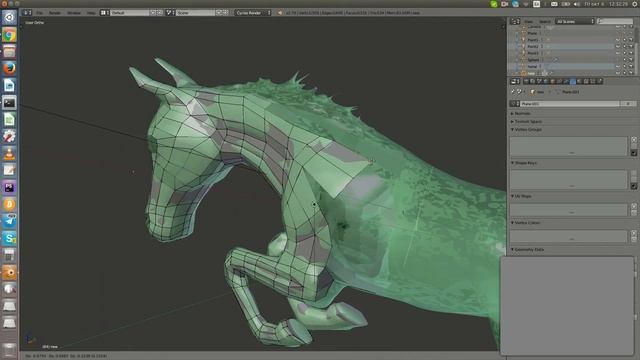Expand the Normals panel
This screenshot has width=640, height=360.
[521, 113]
